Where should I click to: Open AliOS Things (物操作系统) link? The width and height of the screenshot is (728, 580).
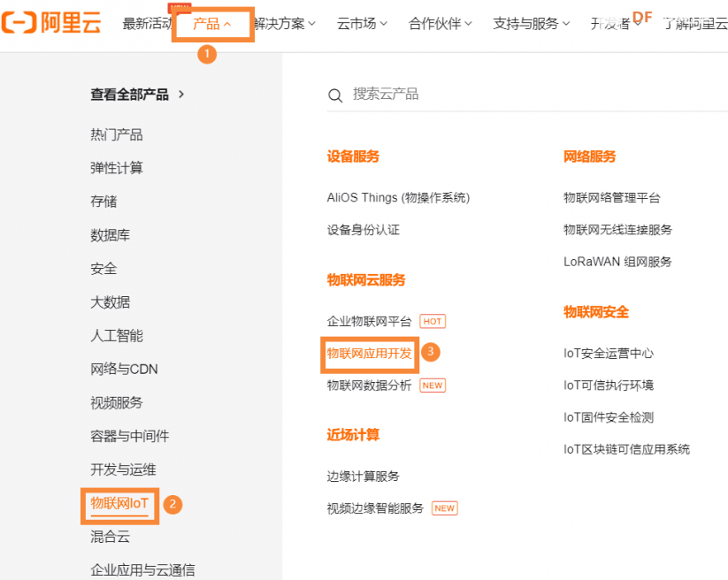click(x=398, y=198)
